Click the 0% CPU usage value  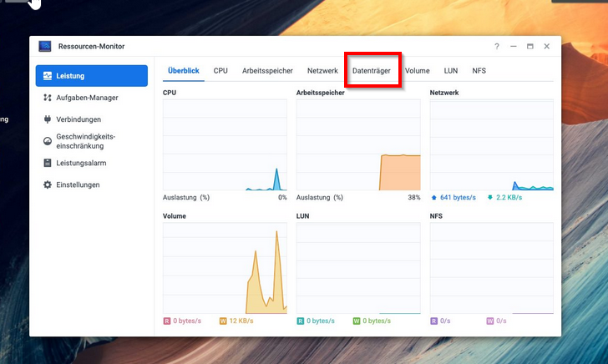click(x=282, y=197)
